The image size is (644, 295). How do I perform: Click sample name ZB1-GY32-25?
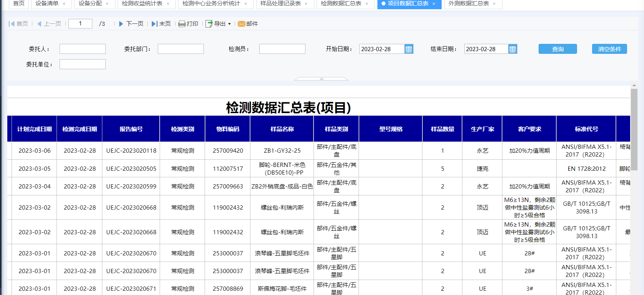(x=282, y=151)
